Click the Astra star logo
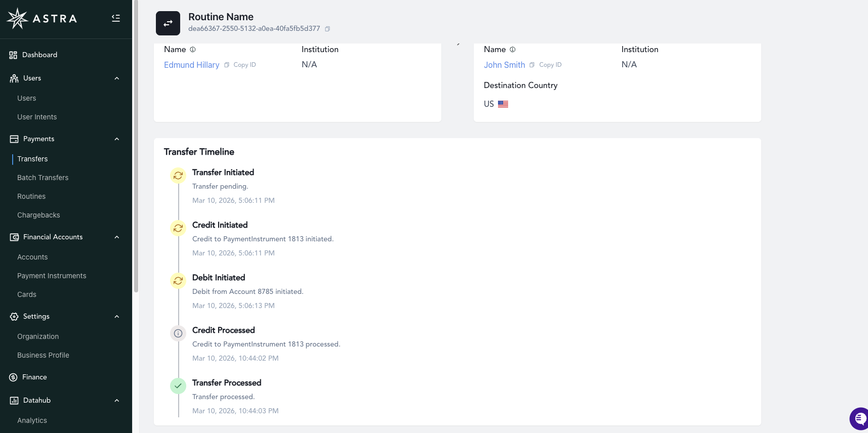The image size is (868, 433). point(17,19)
